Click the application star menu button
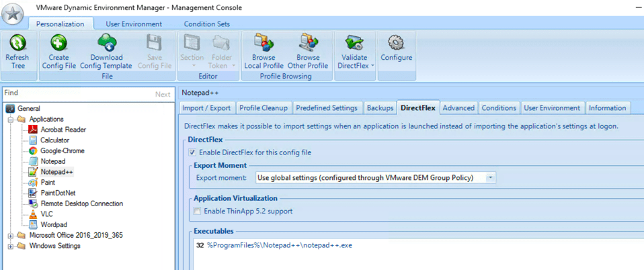This screenshot has height=270, width=644. [x=15, y=15]
